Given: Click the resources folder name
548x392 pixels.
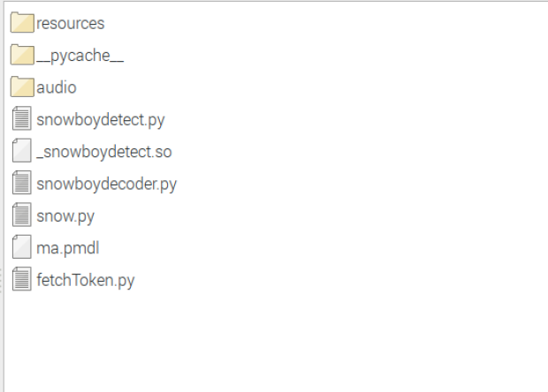Looking at the screenshot, I should (x=70, y=23).
